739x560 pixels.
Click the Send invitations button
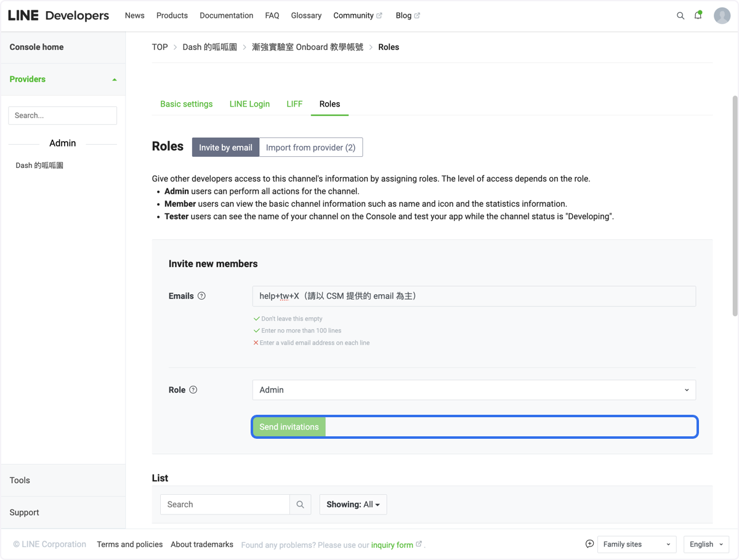coord(289,427)
